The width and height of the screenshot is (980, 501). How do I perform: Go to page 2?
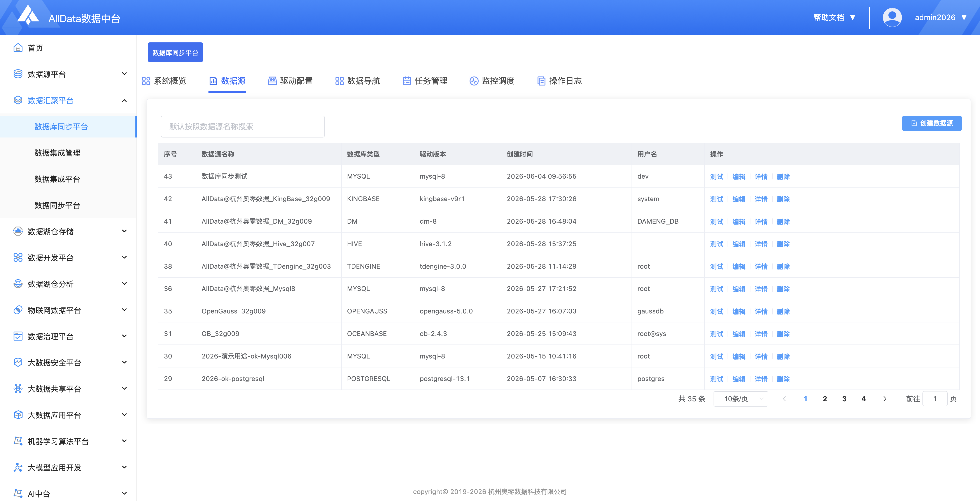(825, 399)
